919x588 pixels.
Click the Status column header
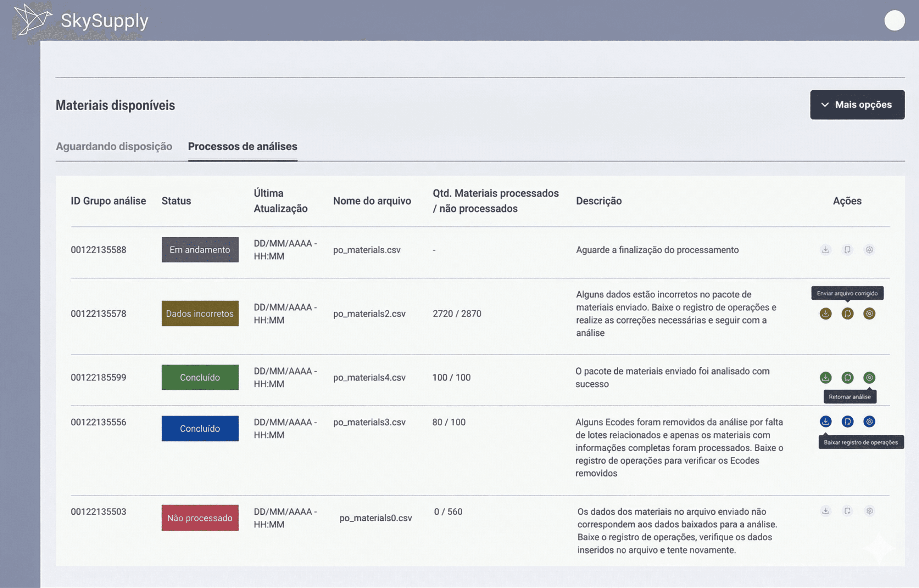[176, 201]
